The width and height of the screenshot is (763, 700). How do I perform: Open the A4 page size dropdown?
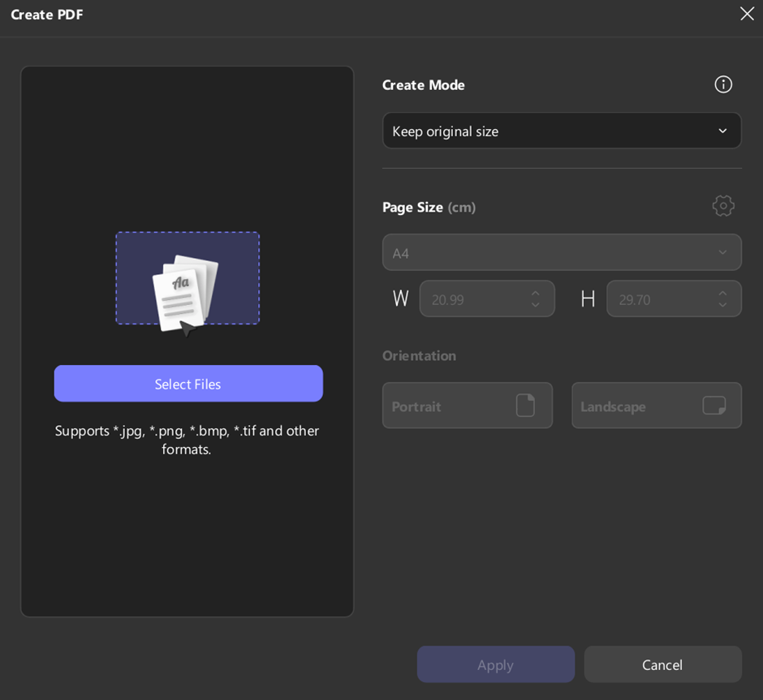[562, 252]
